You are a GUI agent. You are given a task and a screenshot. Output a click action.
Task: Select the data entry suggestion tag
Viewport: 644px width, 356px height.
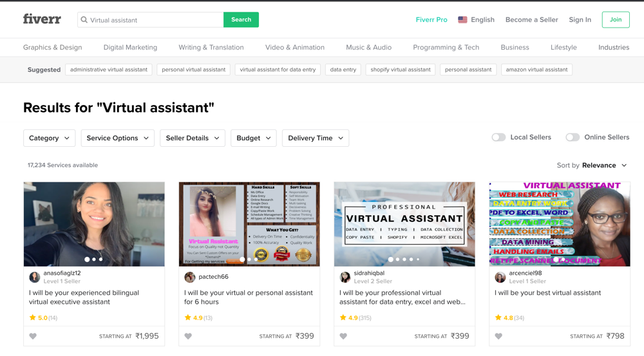tap(343, 70)
